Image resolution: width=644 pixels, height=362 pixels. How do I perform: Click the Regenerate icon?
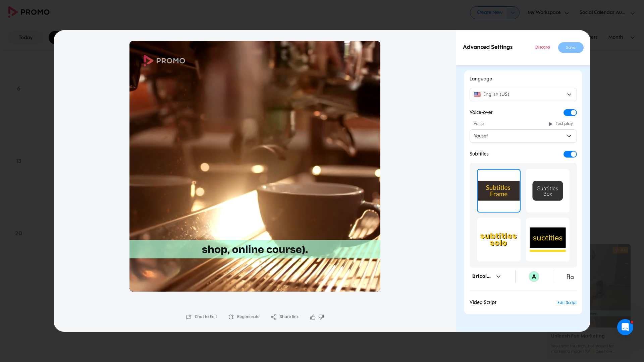[231, 317]
